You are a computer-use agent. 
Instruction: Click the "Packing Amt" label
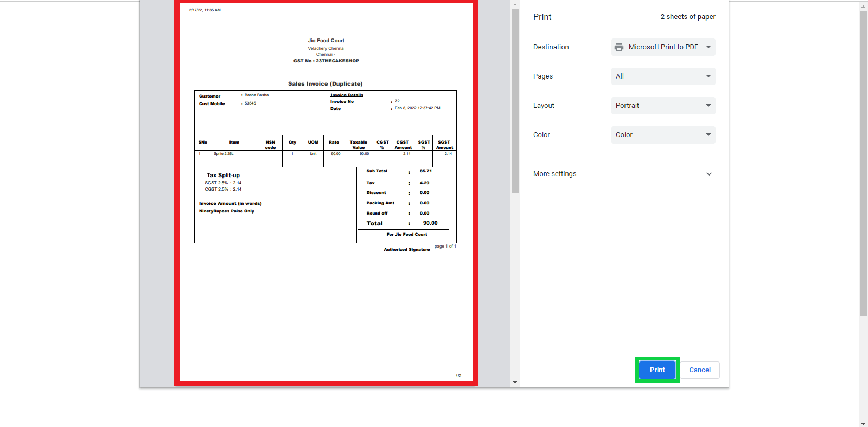pos(380,203)
